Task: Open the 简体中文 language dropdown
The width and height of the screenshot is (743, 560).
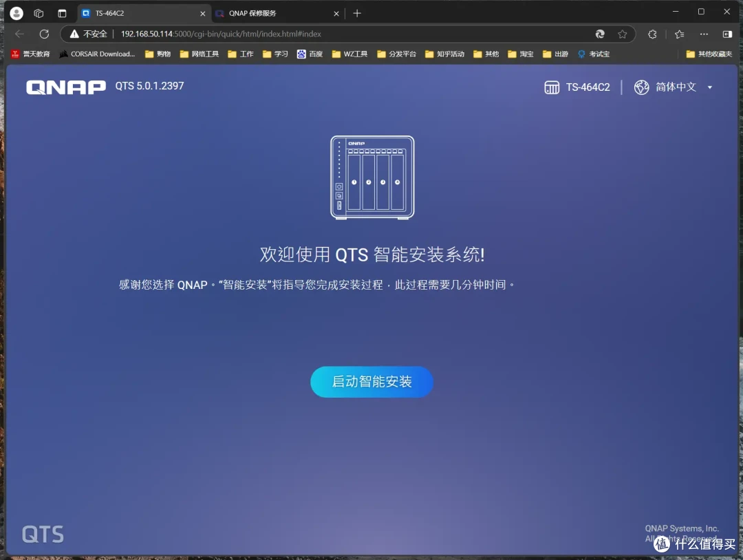Action: [684, 87]
